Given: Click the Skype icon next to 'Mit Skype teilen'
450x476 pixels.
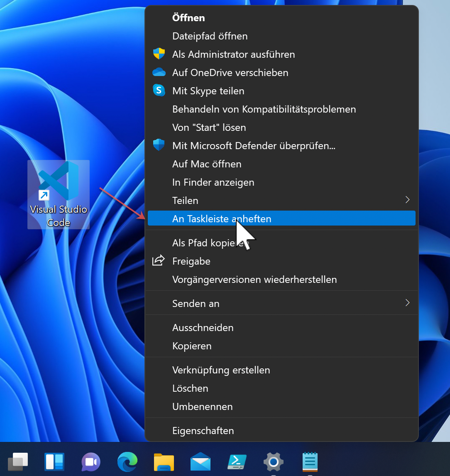Looking at the screenshot, I should pos(159,90).
